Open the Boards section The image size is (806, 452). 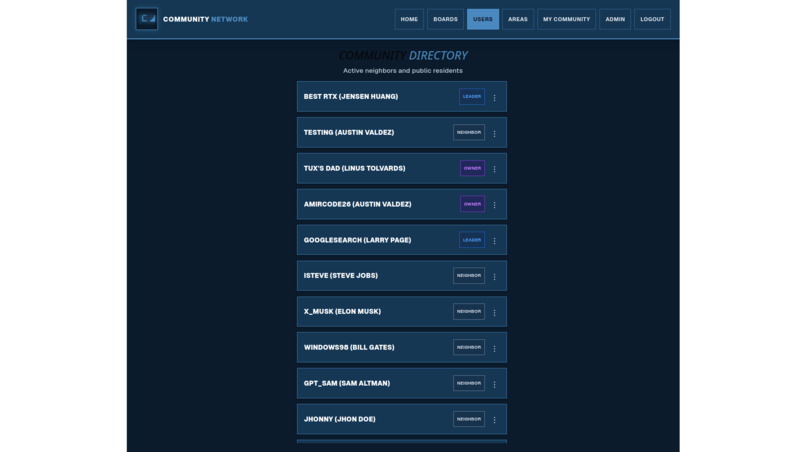coord(445,19)
